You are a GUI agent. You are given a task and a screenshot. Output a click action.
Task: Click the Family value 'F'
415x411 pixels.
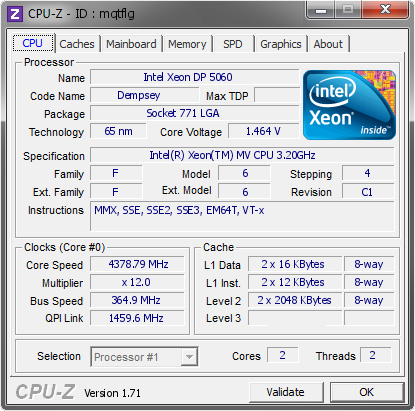click(x=116, y=173)
